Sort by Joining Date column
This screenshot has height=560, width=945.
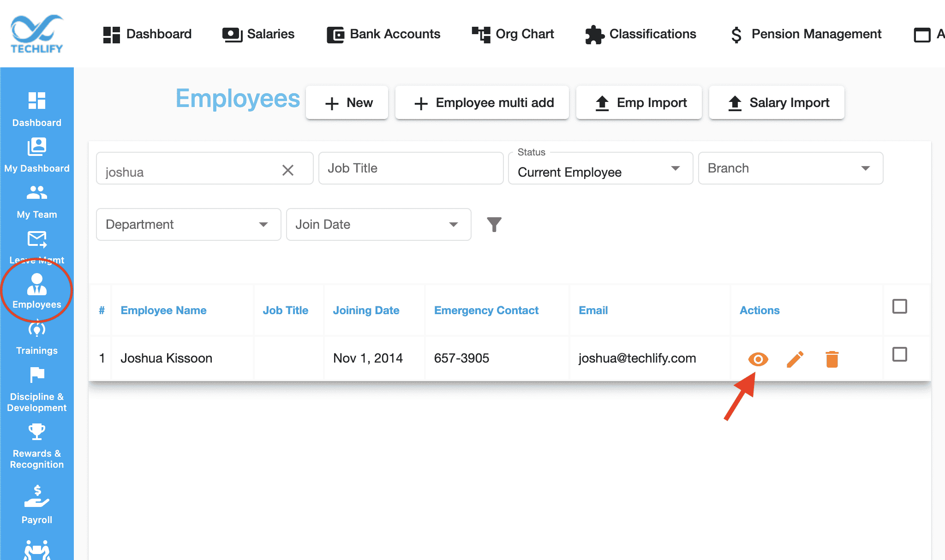click(366, 310)
